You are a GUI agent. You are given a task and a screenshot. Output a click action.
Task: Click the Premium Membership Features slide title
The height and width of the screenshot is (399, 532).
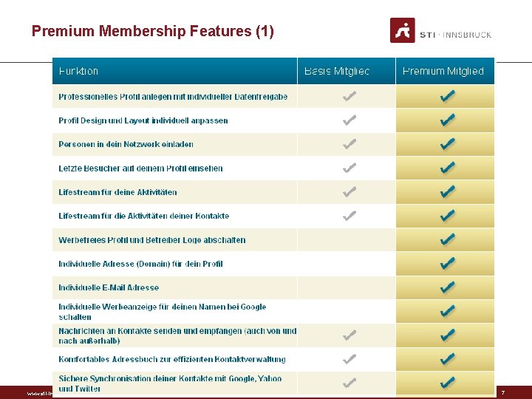coord(153,31)
